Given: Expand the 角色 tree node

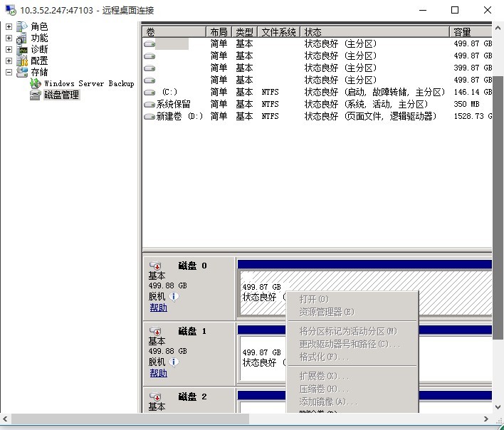Looking at the screenshot, I should click(9, 27).
